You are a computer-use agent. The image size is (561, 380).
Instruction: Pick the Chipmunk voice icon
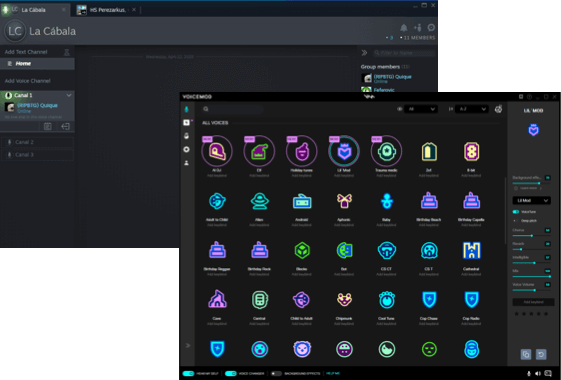(x=344, y=299)
